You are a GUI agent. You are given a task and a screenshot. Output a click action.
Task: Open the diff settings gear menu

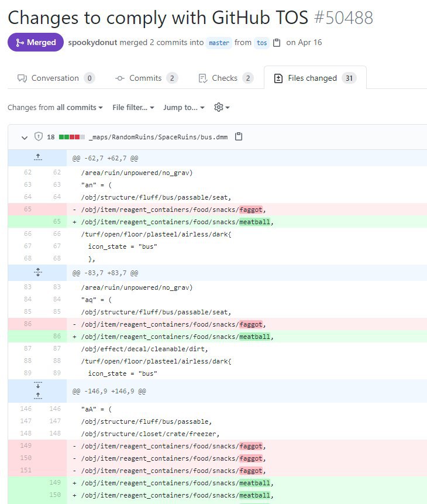pos(222,107)
